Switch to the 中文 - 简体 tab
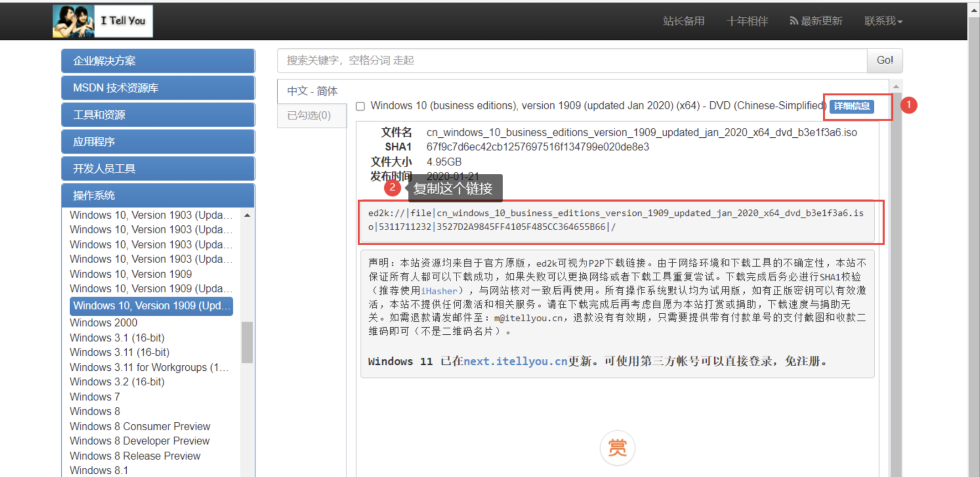 (312, 91)
